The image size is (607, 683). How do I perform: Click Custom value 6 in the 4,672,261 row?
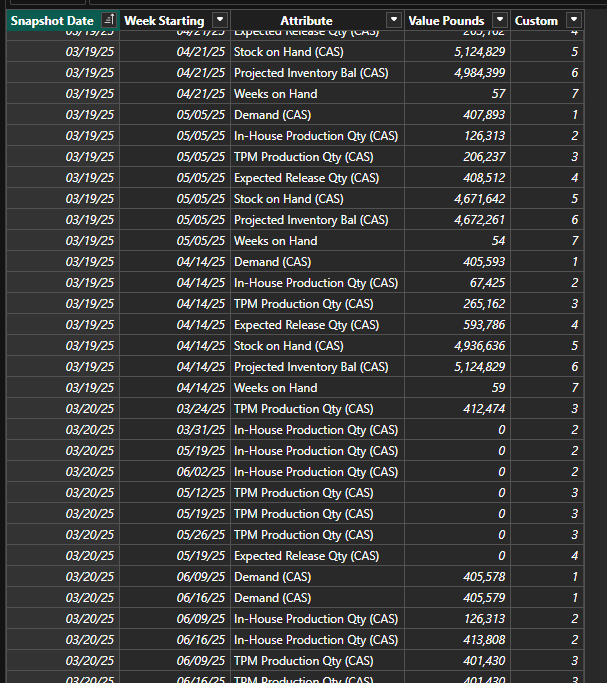click(575, 220)
